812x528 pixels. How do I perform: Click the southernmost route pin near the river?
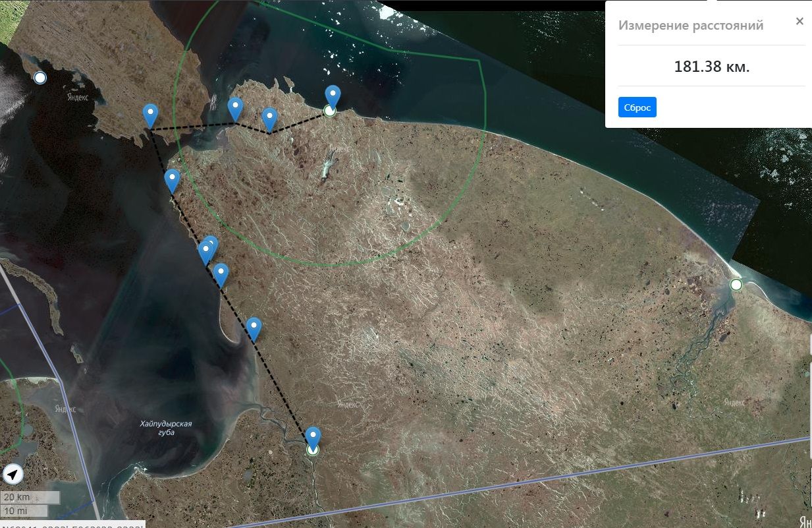pyautogui.click(x=313, y=436)
